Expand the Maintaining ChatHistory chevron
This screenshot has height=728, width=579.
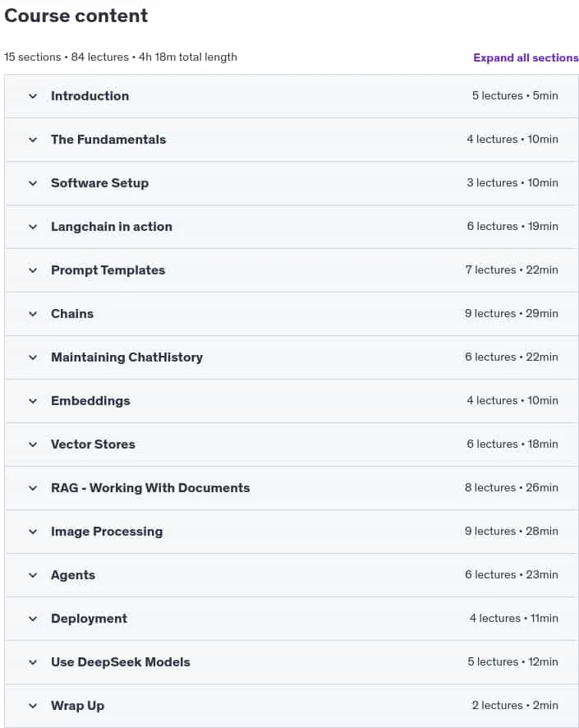tap(33, 357)
